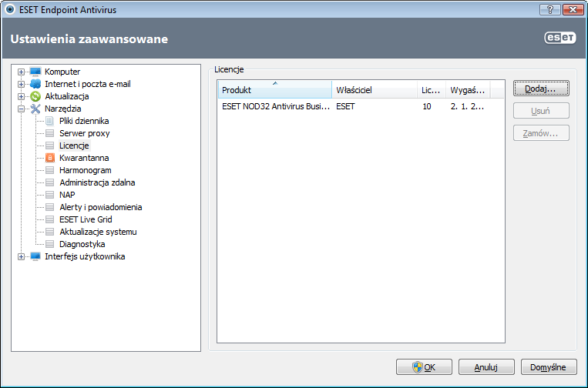The image size is (588, 388).
Task: Click the Interfejs użytkownika monitor icon
Action: click(x=35, y=256)
